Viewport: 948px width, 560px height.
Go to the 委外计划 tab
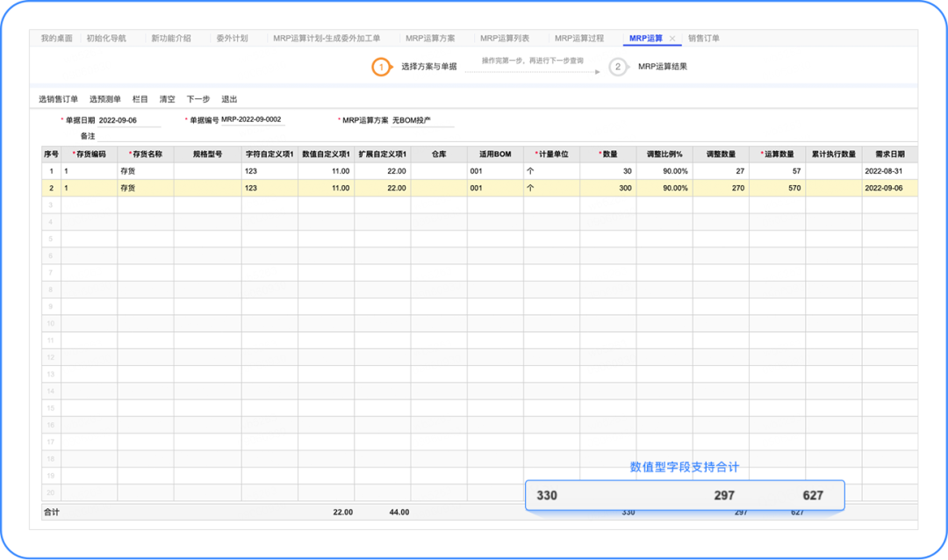point(232,39)
